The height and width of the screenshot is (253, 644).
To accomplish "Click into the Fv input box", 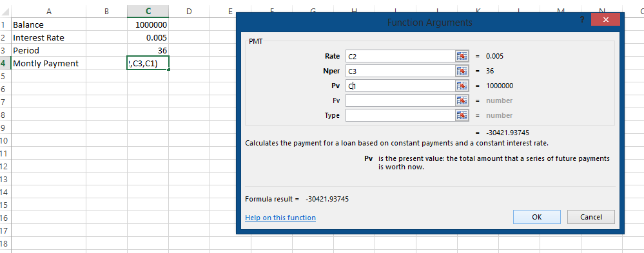I will (400, 100).
